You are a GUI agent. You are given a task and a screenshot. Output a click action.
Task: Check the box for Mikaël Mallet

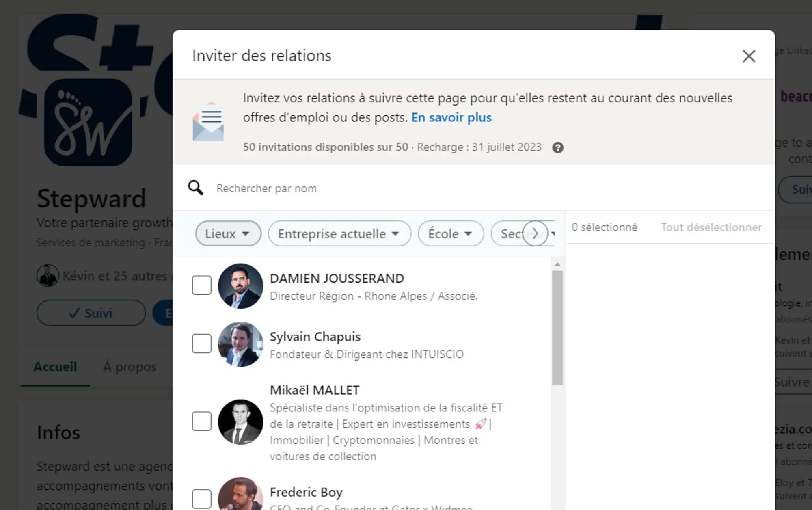pos(202,421)
